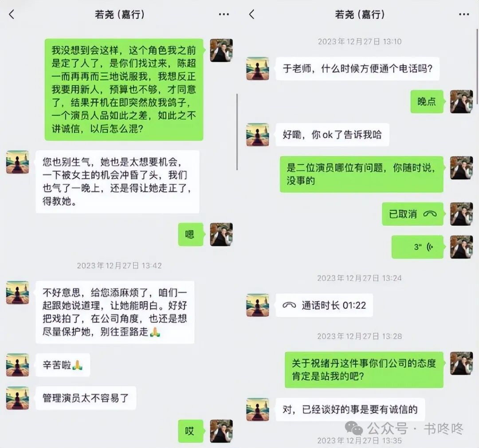The image size is (479, 448).
Task: Open contact avatar beside 管理演员太不容易了
Action: (x=18, y=398)
